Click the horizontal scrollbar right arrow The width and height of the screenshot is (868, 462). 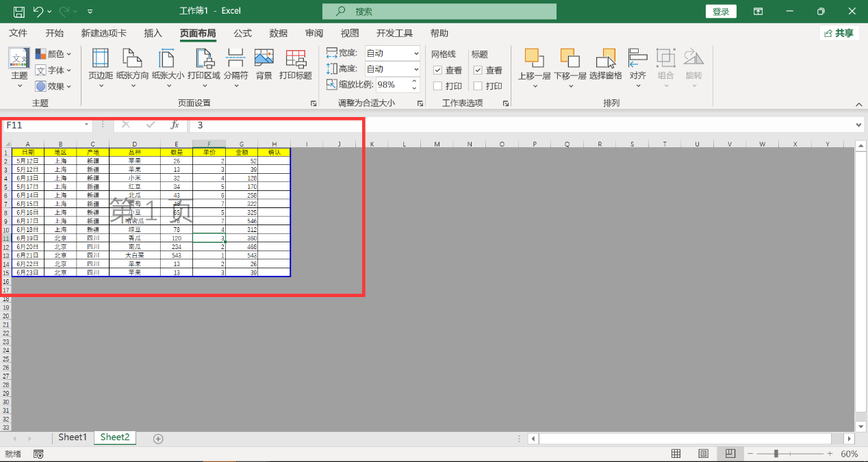[850, 438]
